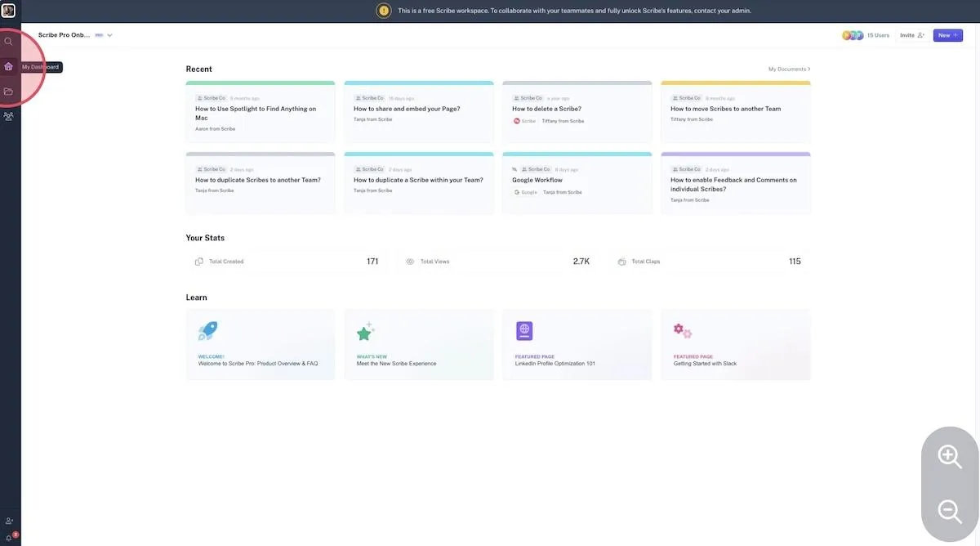Click the user profile avatar in sidebar
The height and width of the screenshot is (546, 980).
(x=8, y=10)
